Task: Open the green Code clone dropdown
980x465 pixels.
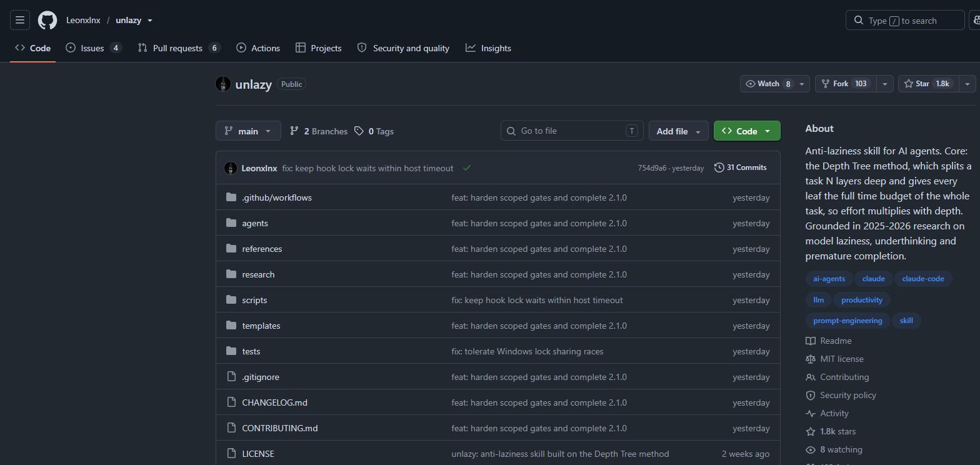Action: (x=747, y=131)
